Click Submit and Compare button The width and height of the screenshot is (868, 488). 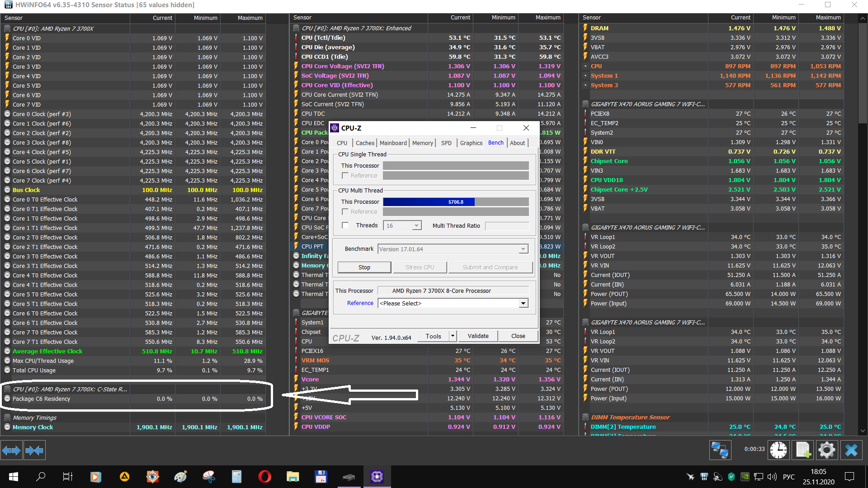pos(491,267)
